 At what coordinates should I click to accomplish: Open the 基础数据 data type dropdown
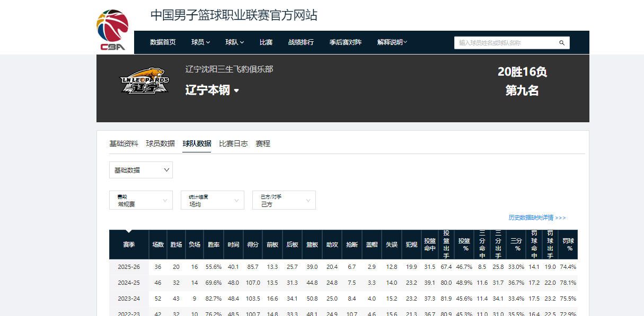[x=141, y=170]
